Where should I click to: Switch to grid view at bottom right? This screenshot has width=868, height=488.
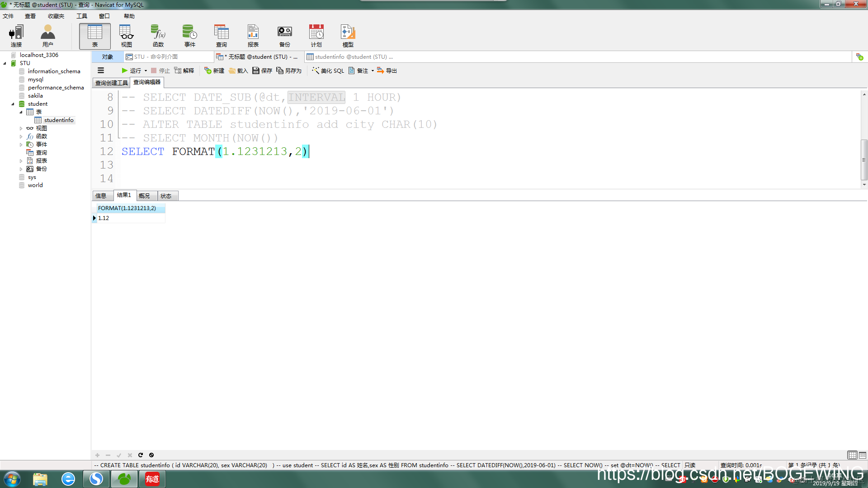852,455
